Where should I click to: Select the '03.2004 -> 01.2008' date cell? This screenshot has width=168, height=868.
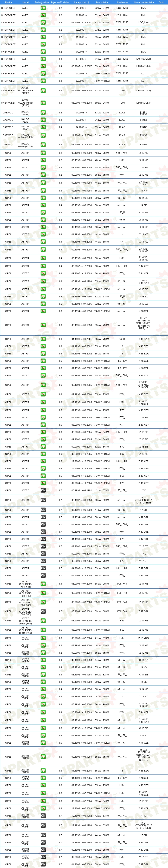tap(81, 630)
